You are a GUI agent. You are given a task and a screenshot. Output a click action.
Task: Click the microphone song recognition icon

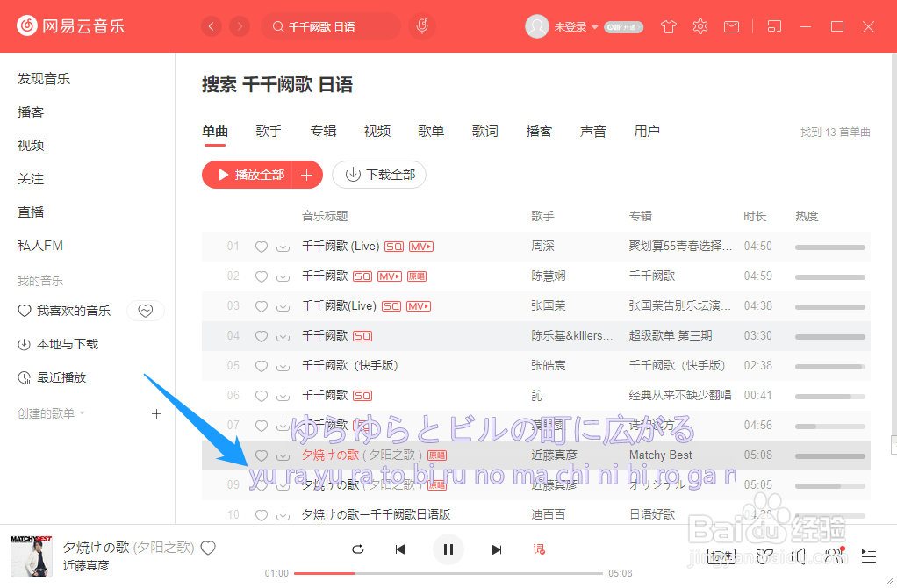tap(422, 26)
